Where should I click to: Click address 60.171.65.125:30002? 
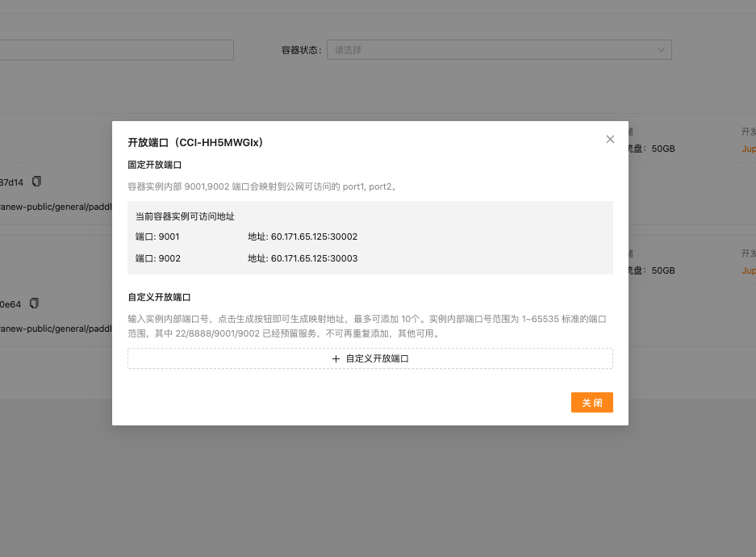[x=314, y=237]
